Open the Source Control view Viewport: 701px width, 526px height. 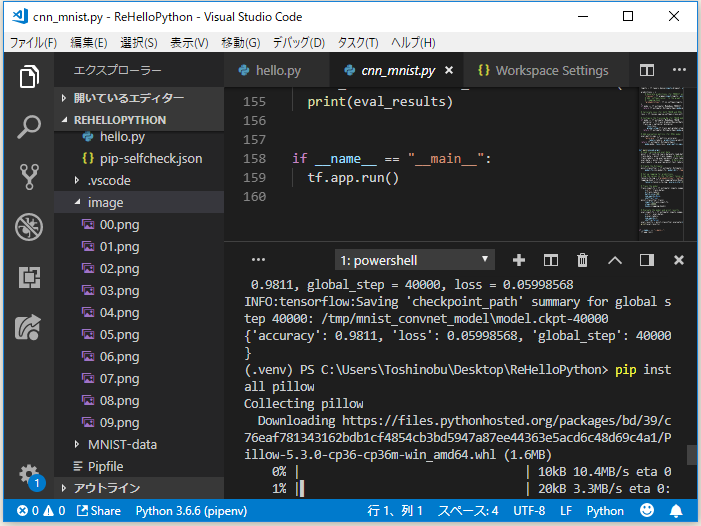pos(29,177)
